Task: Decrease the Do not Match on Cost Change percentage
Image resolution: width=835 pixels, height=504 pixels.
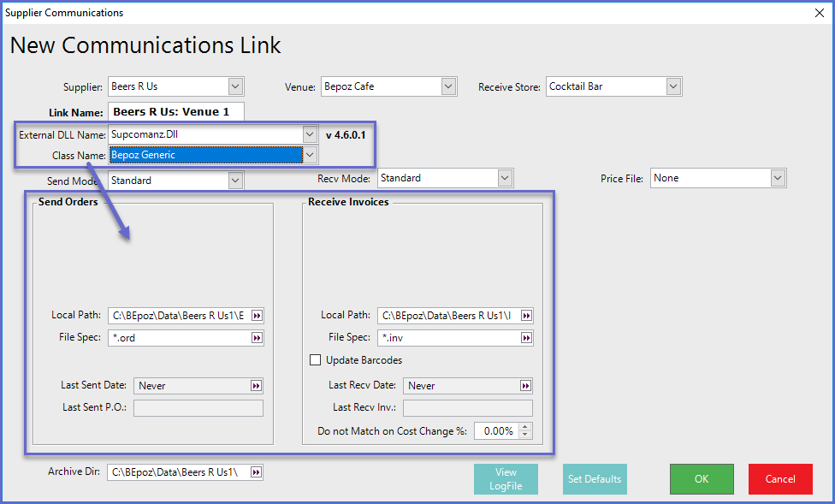Action: (x=525, y=435)
